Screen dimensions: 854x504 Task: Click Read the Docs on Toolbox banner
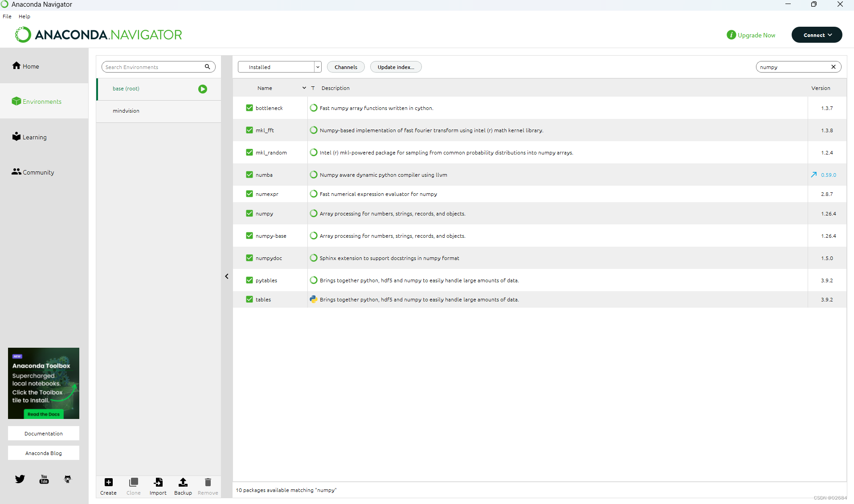pyautogui.click(x=43, y=414)
